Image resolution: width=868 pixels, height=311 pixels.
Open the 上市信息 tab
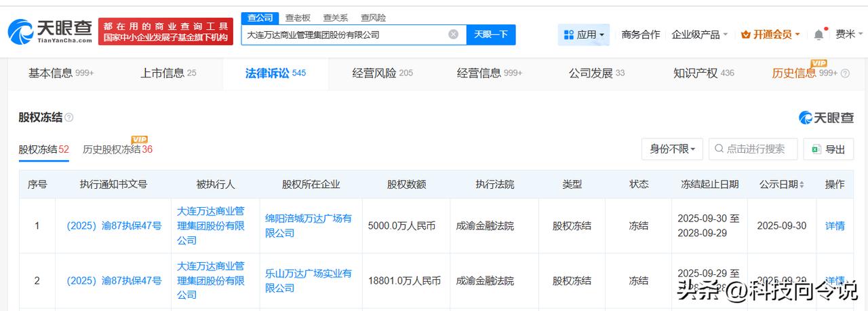click(168, 73)
